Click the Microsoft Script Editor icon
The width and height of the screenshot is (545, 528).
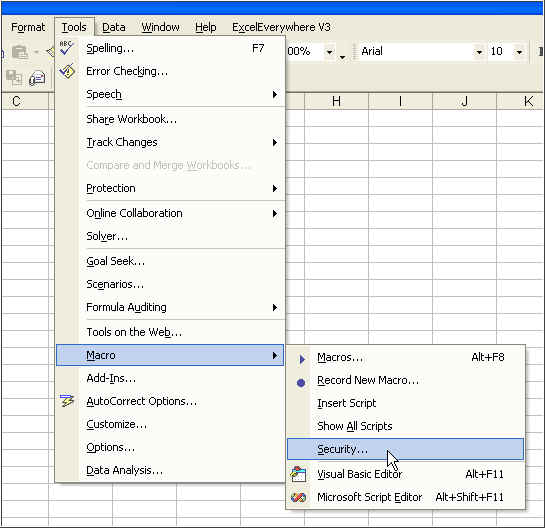tap(299, 497)
